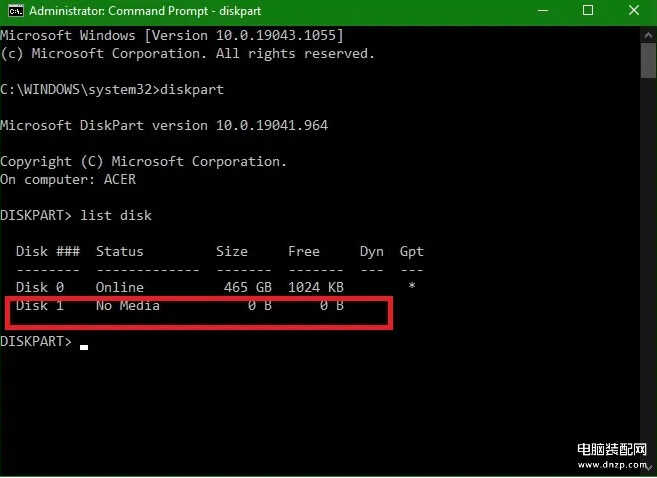Maximize the Command Prompt window
The image size is (657, 478).
588,10
